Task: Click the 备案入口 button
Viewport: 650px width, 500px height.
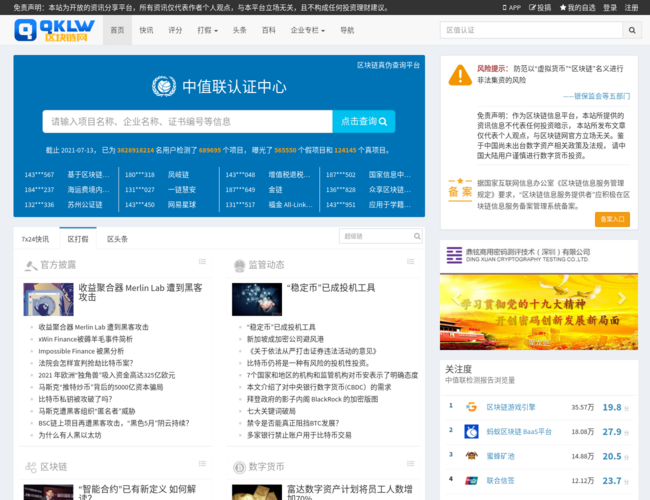Action: click(x=612, y=219)
